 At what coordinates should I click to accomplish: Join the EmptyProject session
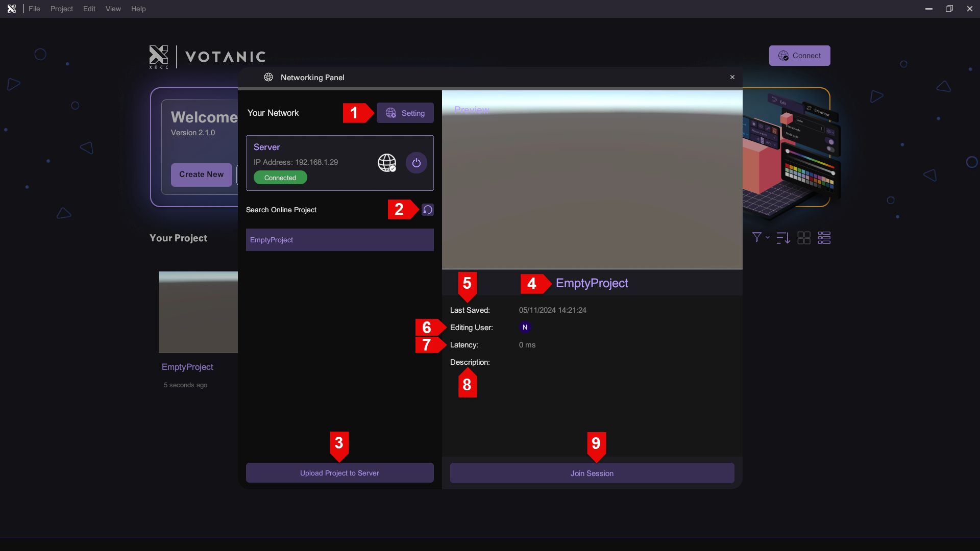tap(592, 473)
